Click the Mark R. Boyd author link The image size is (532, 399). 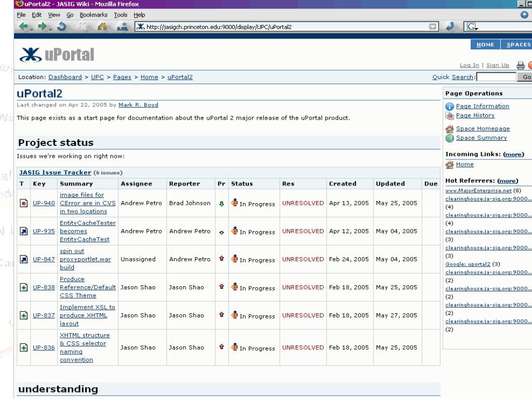click(x=138, y=105)
